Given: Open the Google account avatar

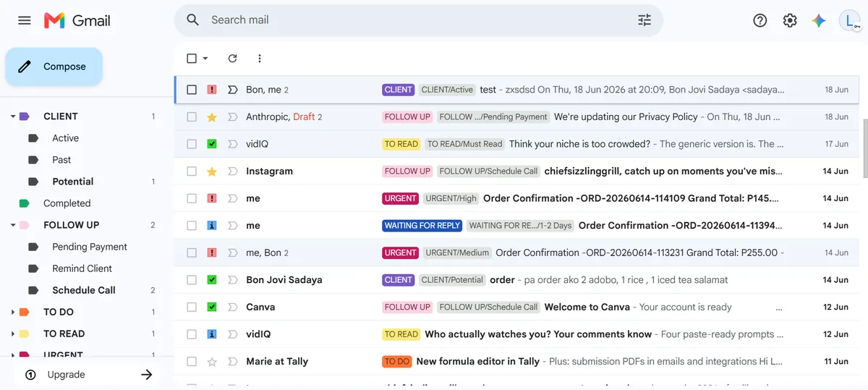Looking at the screenshot, I should [851, 20].
